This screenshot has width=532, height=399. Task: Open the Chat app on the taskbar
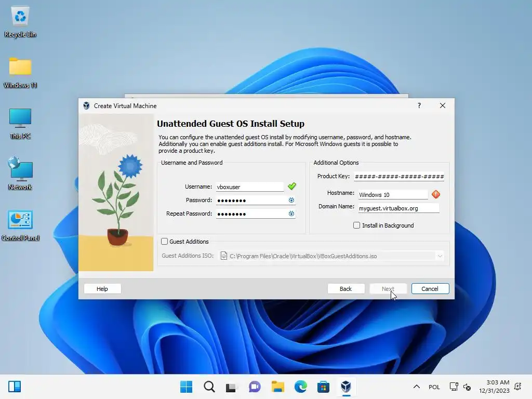pyautogui.click(x=255, y=387)
